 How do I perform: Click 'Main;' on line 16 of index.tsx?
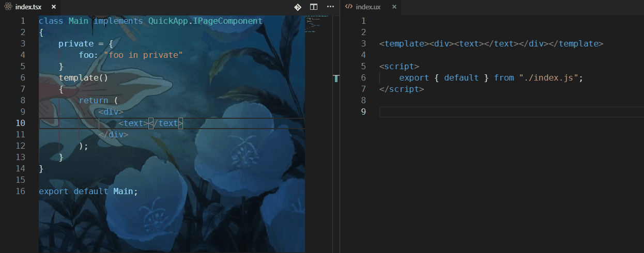click(x=126, y=191)
